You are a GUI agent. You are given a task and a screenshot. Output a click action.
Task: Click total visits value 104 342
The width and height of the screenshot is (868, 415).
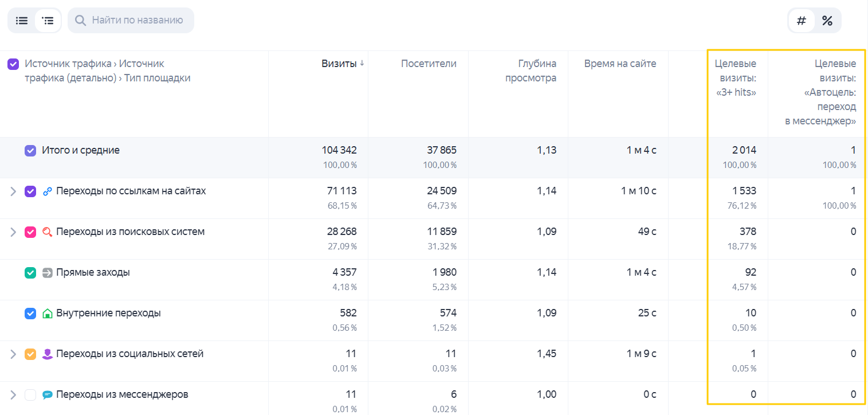point(339,150)
